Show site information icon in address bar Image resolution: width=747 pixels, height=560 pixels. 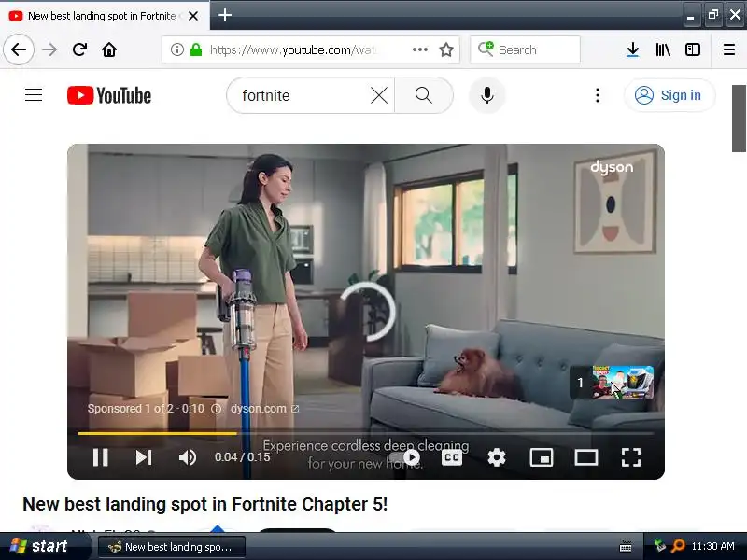click(176, 49)
